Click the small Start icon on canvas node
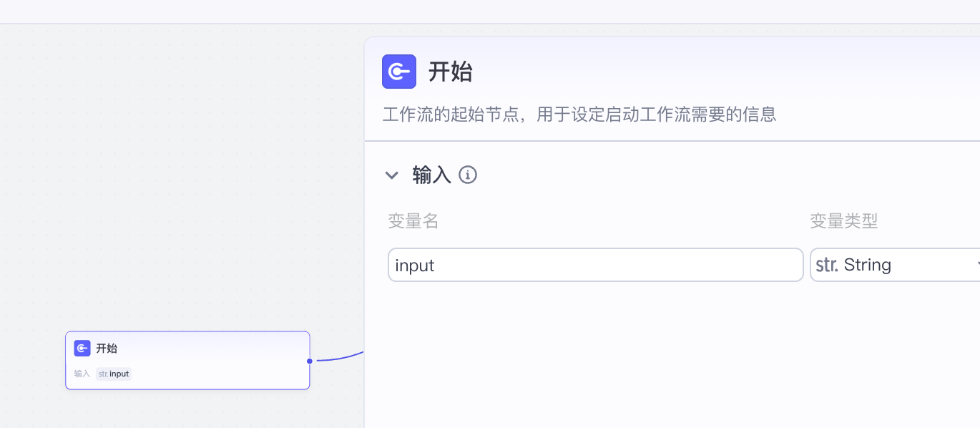This screenshot has height=428, width=980. point(82,349)
